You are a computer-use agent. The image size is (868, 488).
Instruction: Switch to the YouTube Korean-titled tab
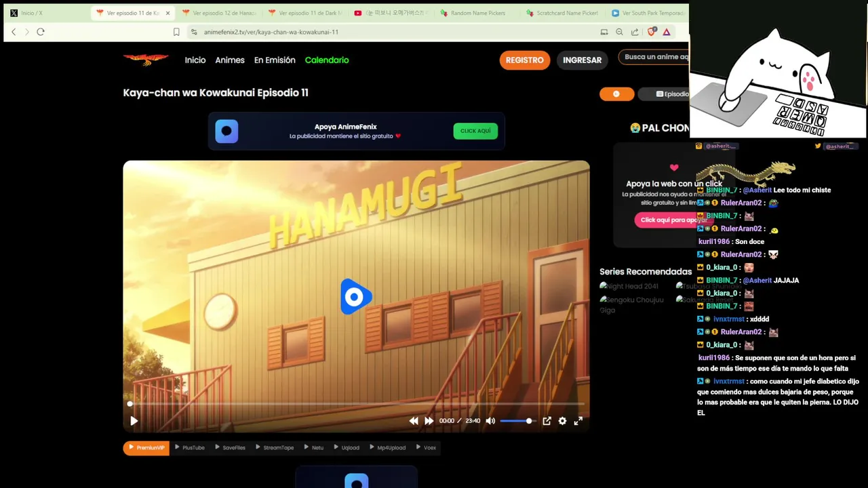click(392, 13)
